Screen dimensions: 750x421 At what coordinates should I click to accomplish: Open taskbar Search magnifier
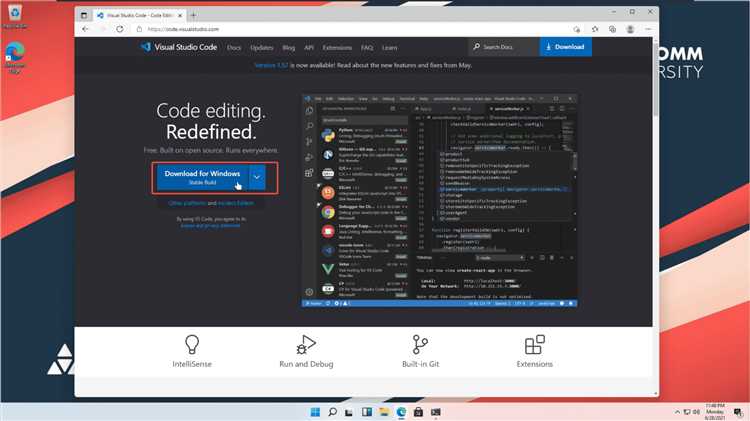tap(332, 412)
